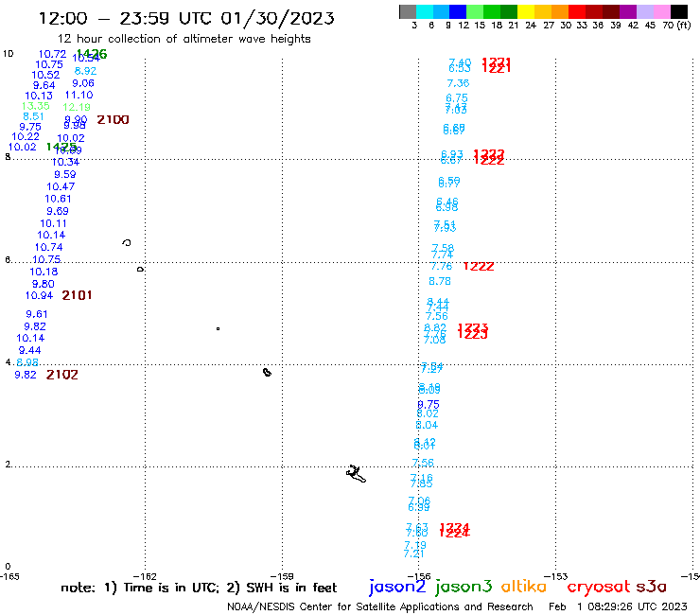Viewport: 700px width, 615px height.
Task: Click the dark red time label 2102
Action: point(62,375)
